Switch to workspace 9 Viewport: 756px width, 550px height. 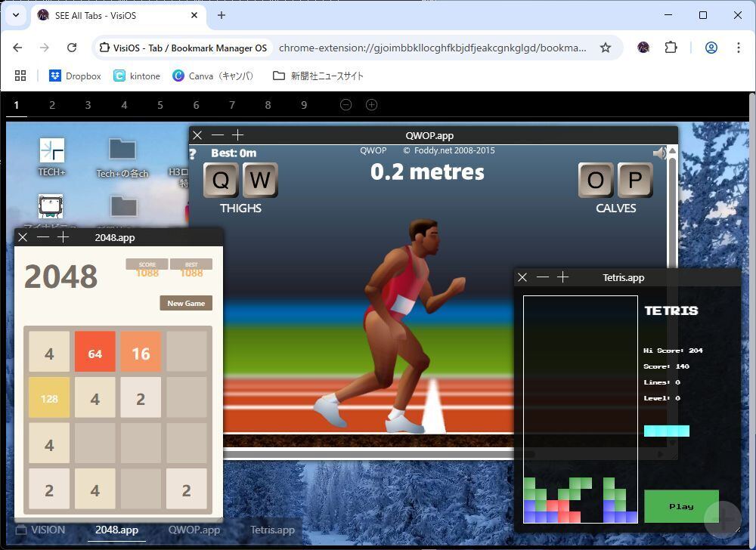pos(304,105)
